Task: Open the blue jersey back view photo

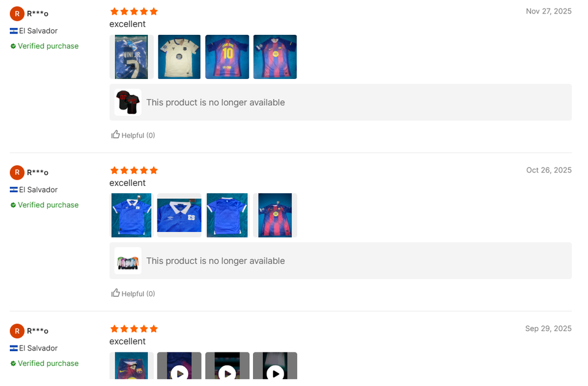Action: pos(227,215)
